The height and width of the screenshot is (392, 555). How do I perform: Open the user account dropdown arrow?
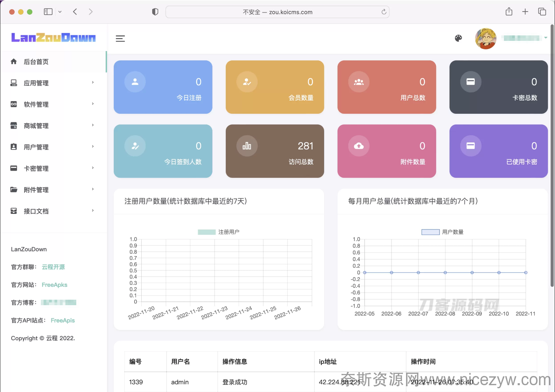(x=546, y=38)
